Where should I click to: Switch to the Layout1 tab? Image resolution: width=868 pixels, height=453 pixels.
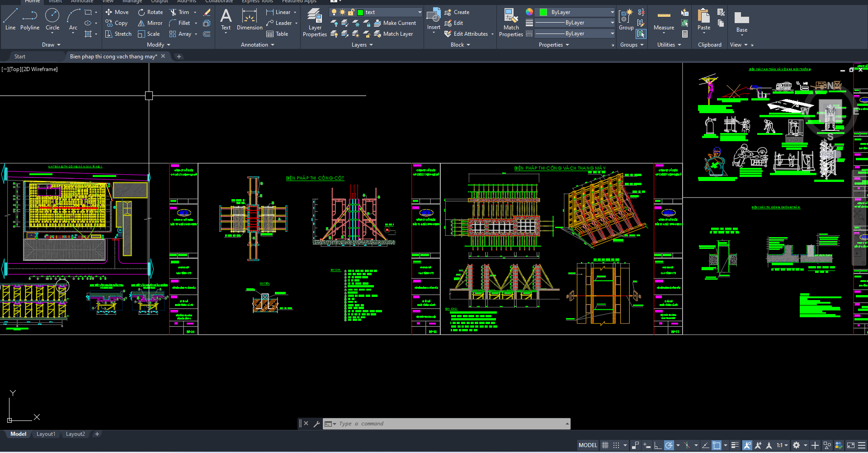click(46, 434)
